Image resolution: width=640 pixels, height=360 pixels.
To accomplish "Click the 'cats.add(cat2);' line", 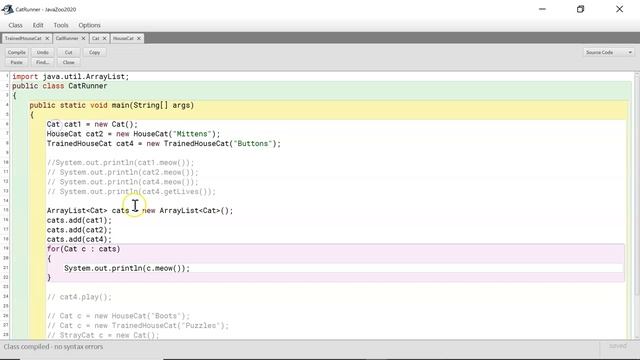I will tap(79, 230).
